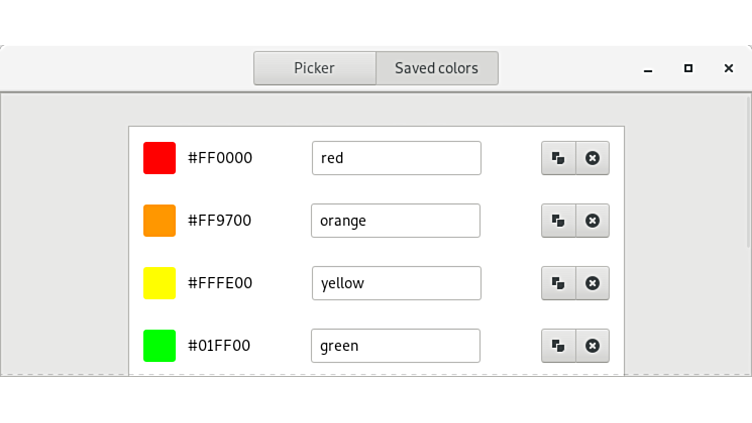This screenshot has width=752, height=423.
Task: Maximize the color picker window
Action: coord(688,69)
